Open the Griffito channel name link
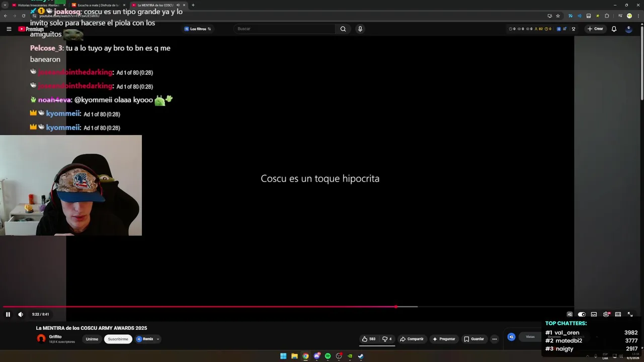 coord(55,336)
